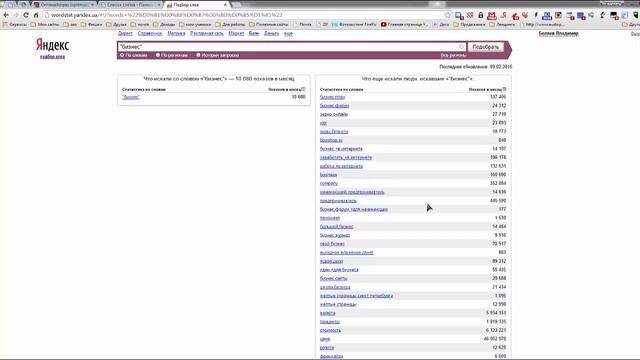Open the red Gmail checker extension icon
This screenshot has height=360, width=640.
[x=492, y=16]
